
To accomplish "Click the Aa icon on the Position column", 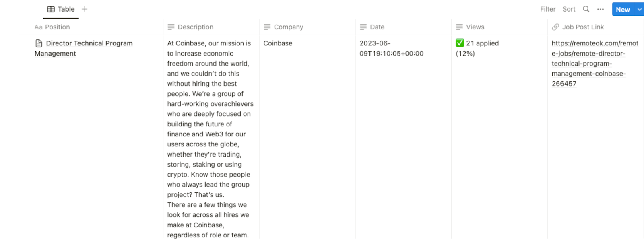I will [x=38, y=27].
